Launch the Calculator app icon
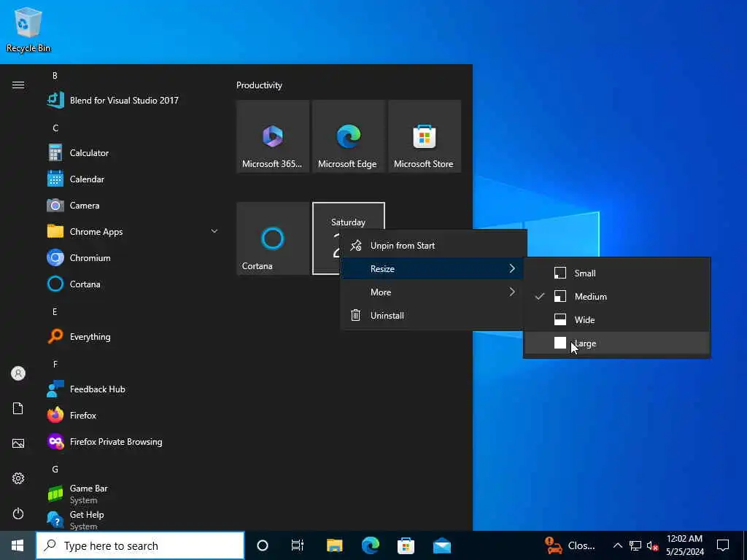Image resolution: width=747 pixels, height=560 pixels. (55, 153)
